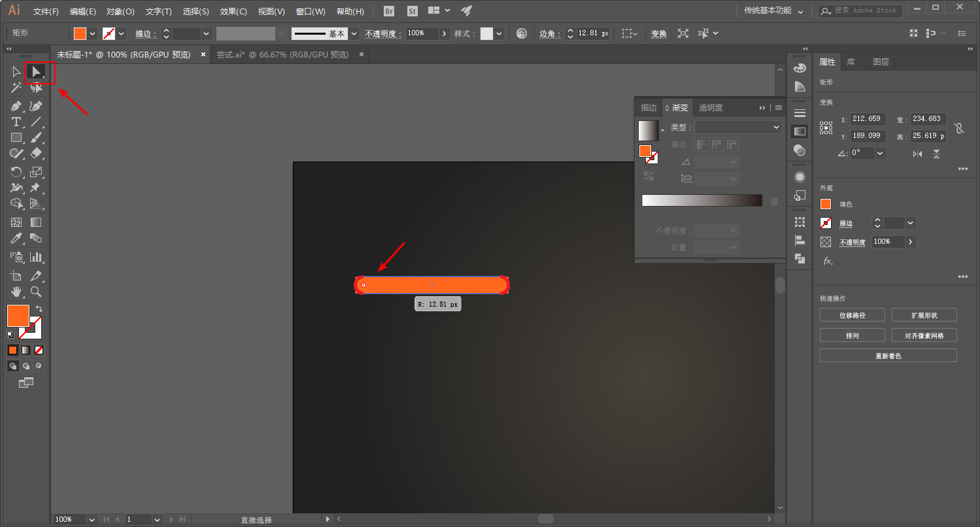
Task: Select the Hand tool
Action: point(16,292)
